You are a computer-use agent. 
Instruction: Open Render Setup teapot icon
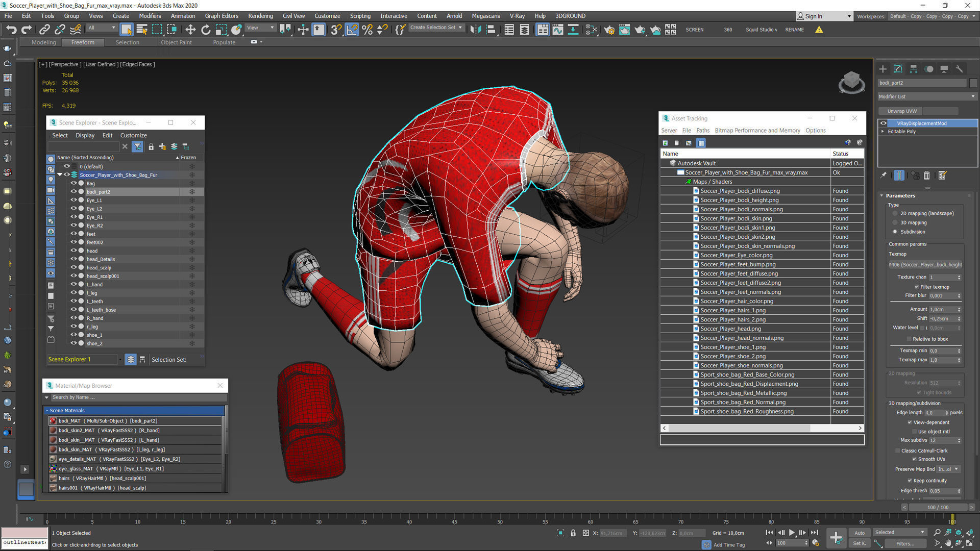(x=609, y=30)
